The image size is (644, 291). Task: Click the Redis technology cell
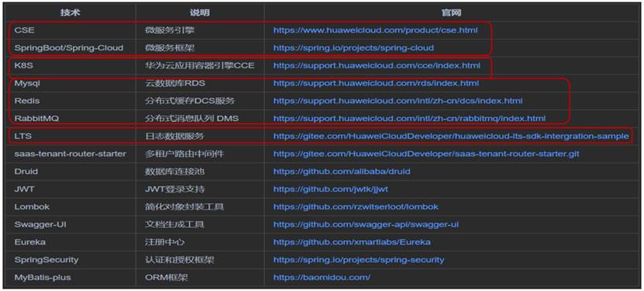point(27,101)
